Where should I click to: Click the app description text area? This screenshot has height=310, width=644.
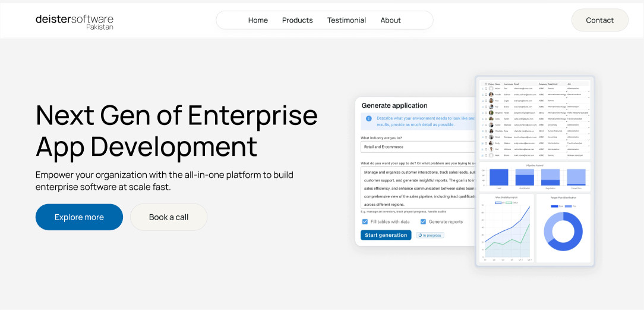pyautogui.click(x=418, y=187)
